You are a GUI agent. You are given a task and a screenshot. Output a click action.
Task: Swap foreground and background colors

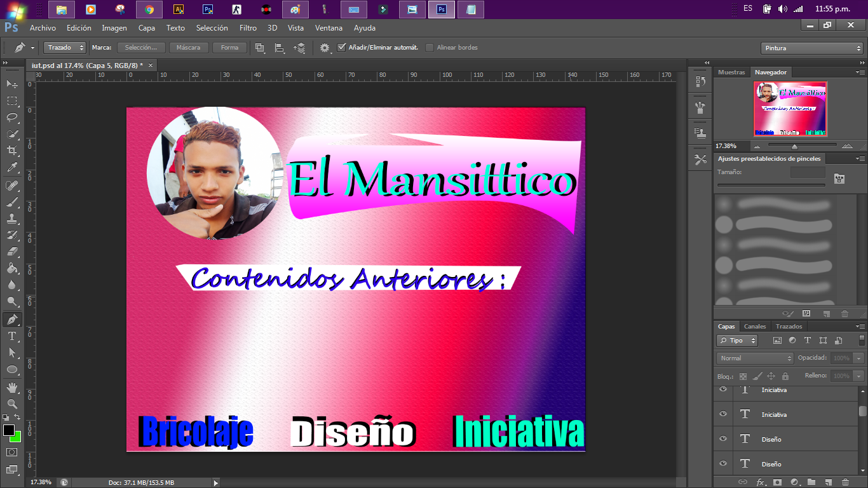point(18,417)
